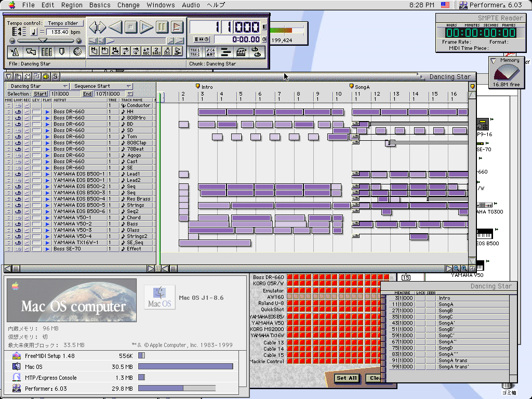Zoom out the tracks overview horizontally

(456, 269)
